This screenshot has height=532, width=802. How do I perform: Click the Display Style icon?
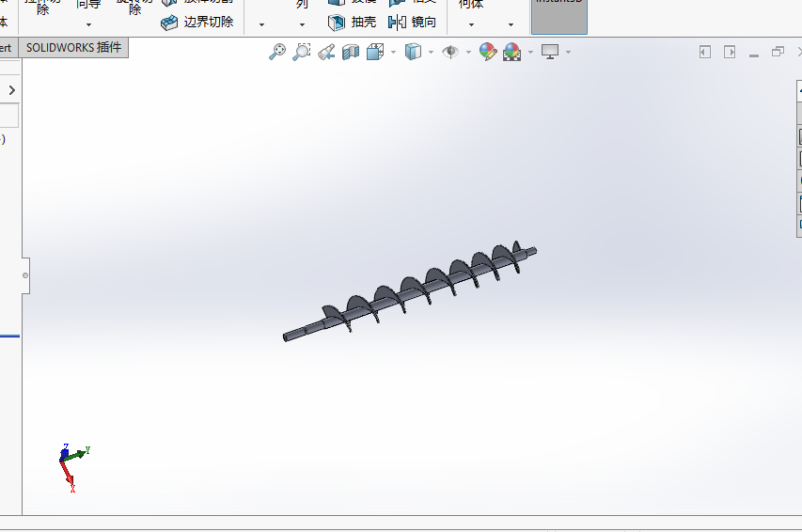(x=413, y=53)
